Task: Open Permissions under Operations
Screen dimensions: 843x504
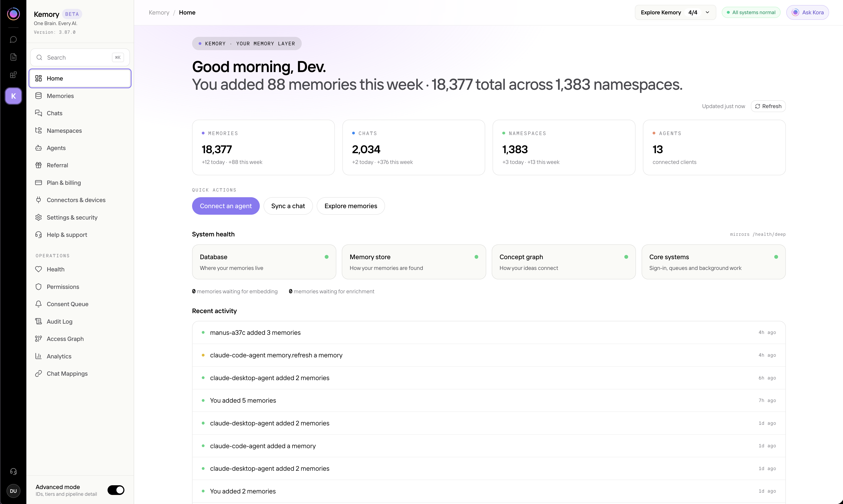Action: [80, 287]
